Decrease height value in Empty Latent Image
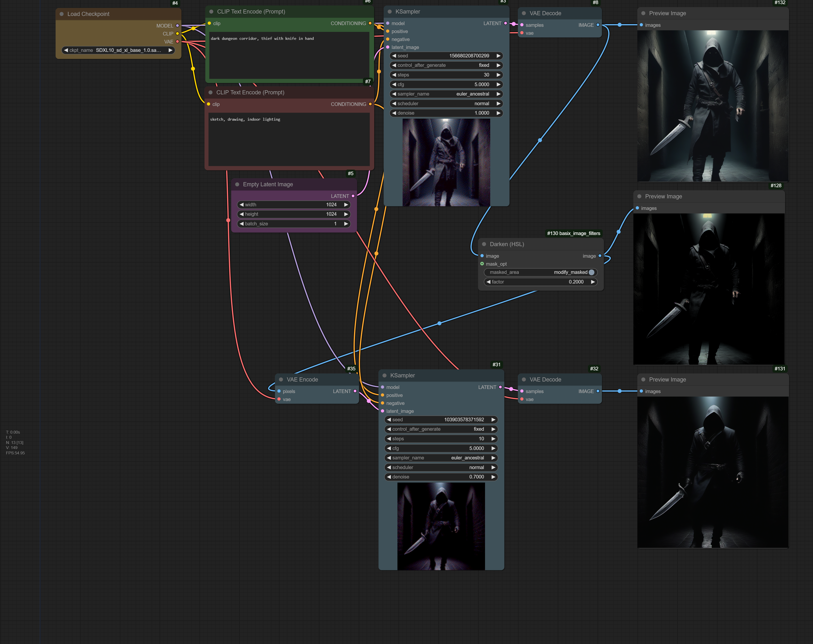813x644 pixels. coord(242,214)
